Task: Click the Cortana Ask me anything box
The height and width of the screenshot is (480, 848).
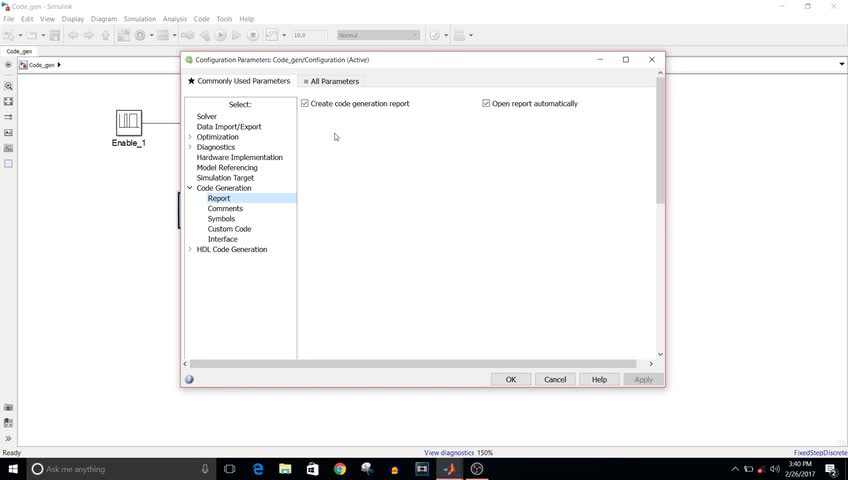Action: (121, 469)
